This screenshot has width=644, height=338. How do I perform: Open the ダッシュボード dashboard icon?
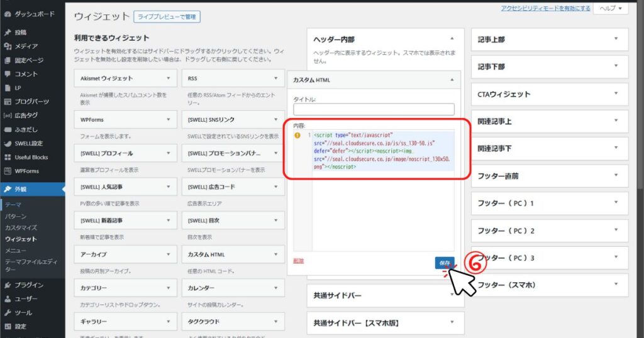[x=8, y=14]
